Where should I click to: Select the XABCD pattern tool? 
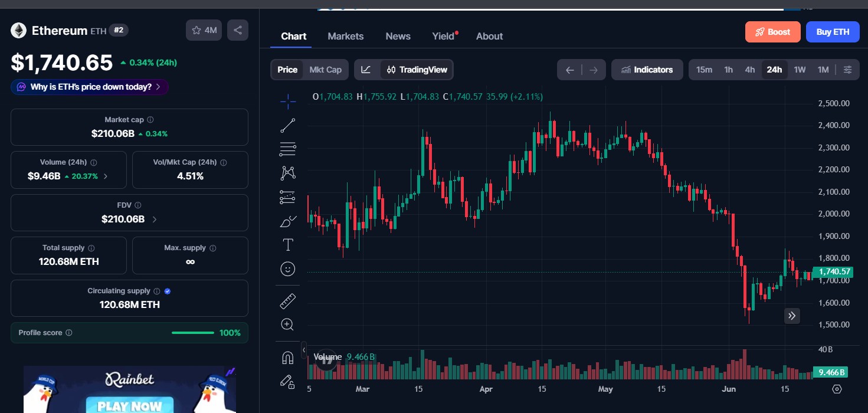[288, 173]
